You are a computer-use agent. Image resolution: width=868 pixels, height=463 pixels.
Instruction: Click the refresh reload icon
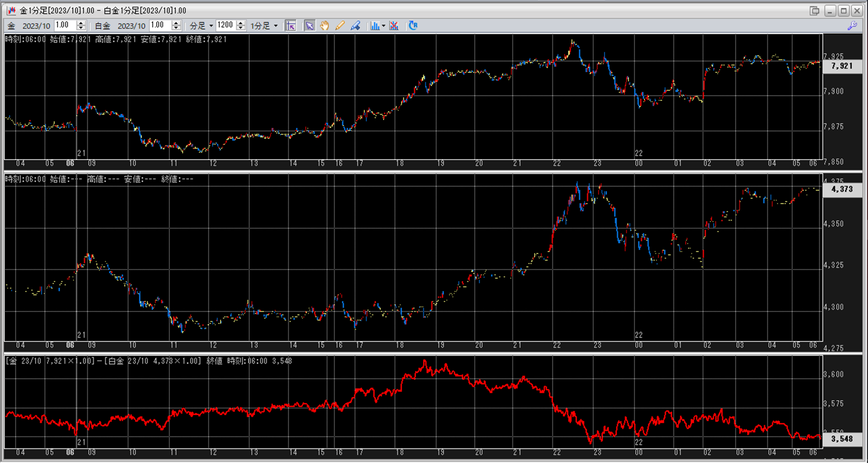tap(413, 26)
